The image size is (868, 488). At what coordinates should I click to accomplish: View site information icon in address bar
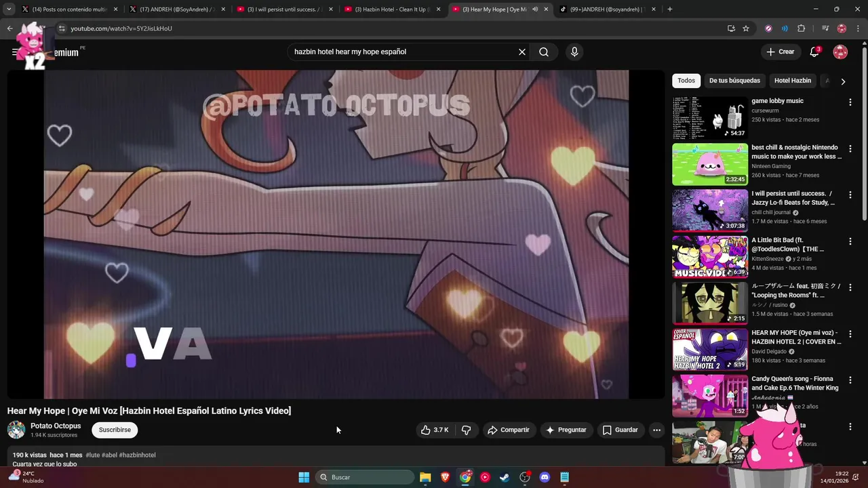pyautogui.click(x=61, y=28)
